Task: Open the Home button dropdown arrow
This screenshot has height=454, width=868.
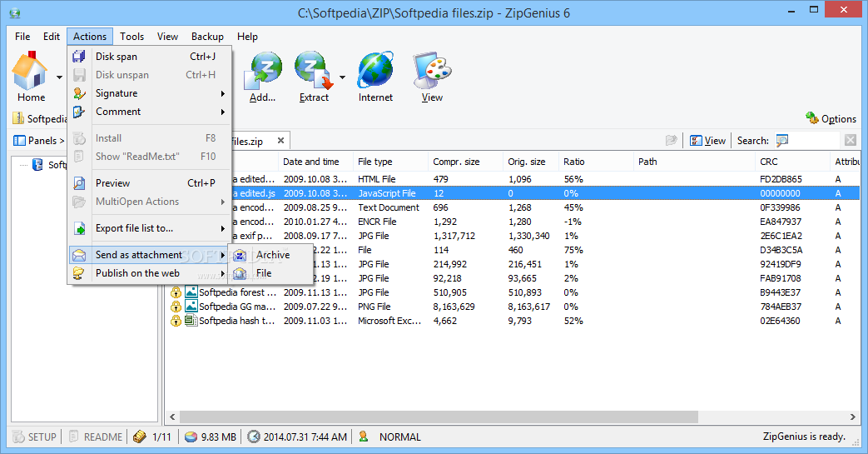Action: click(59, 77)
